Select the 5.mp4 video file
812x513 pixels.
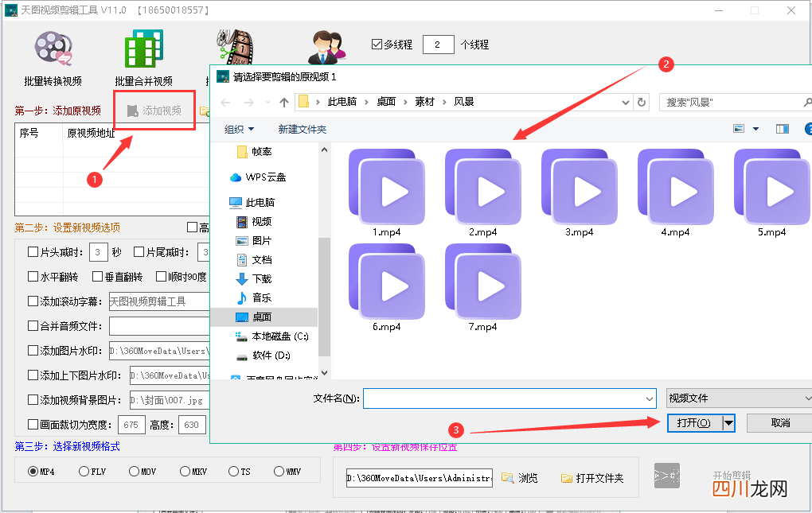click(771, 193)
